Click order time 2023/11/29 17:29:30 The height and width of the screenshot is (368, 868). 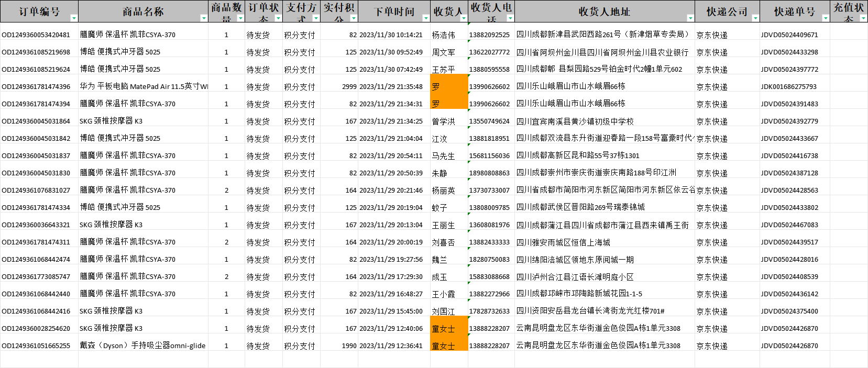click(x=391, y=277)
